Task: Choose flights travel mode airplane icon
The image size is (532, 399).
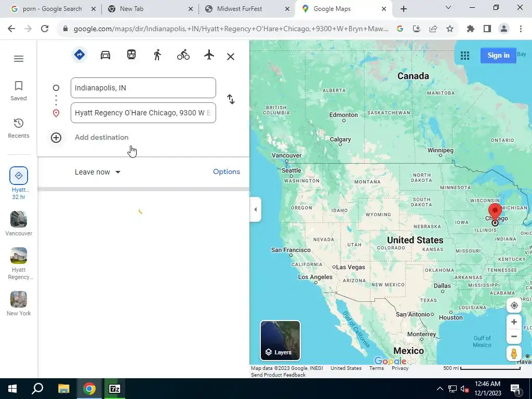Action: [x=209, y=55]
